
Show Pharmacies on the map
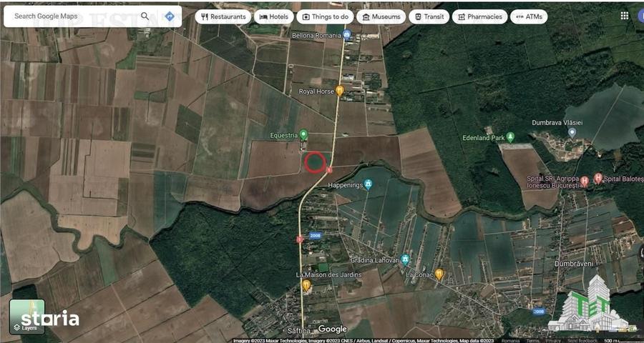click(x=479, y=17)
